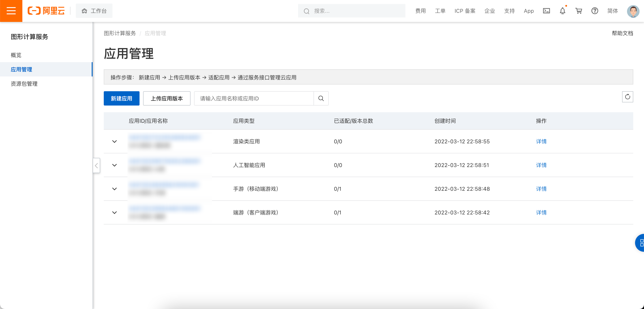Screen dimensions: 644x309
Task: Click the search magnifier next to app name field
Action: (321, 99)
